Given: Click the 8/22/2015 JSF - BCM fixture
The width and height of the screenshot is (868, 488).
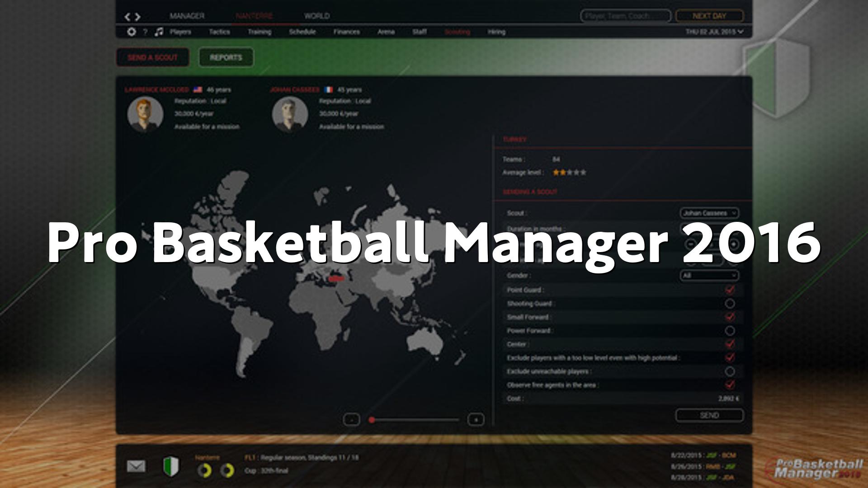Looking at the screenshot, I should coord(703,455).
